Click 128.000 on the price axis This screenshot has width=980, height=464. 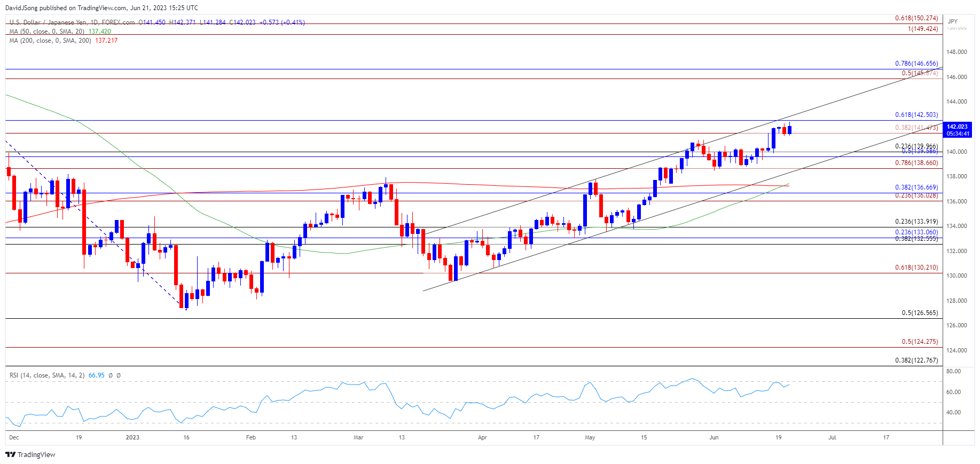(x=957, y=301)
